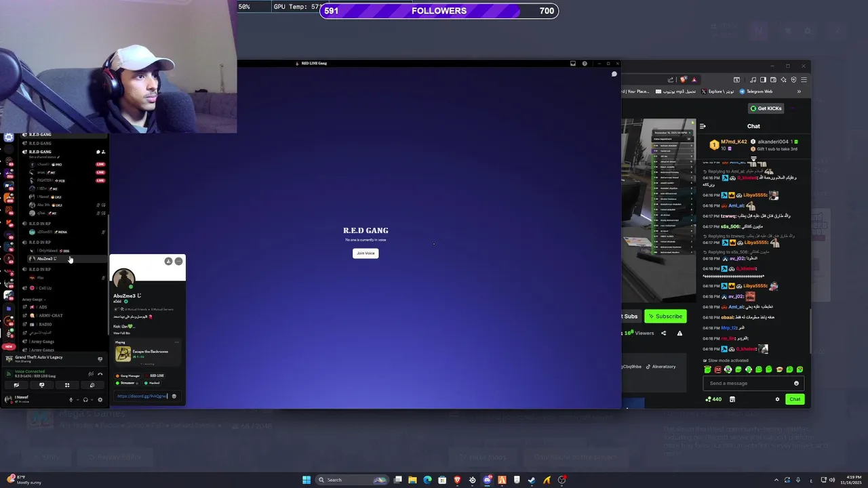Expand the pinned gift leaderboard handle
Viewport: 868px width, 488px height.
[753, 158]
